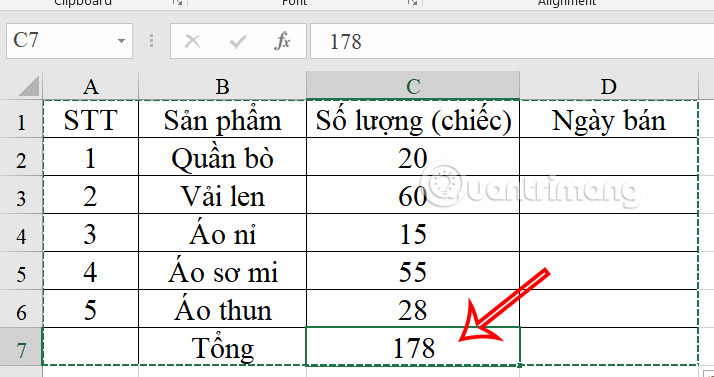This screenshot has height=377, width=714.
Task: Select column B header
Action: 222,86
